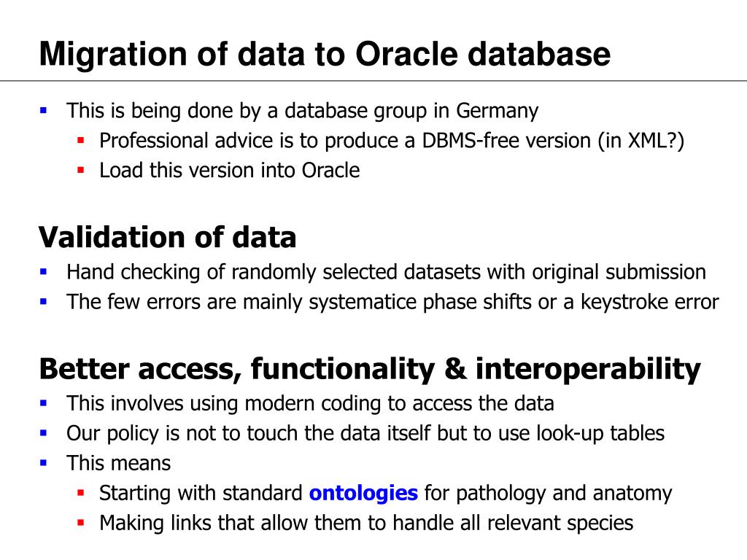747x560 pixels.
Task: Click the blue bullet before 'This is being done'
Action: [x=44, y=111]
